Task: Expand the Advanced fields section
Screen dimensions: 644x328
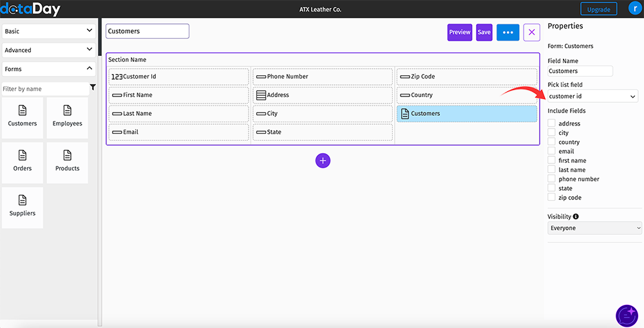Action: click(49, 50)
